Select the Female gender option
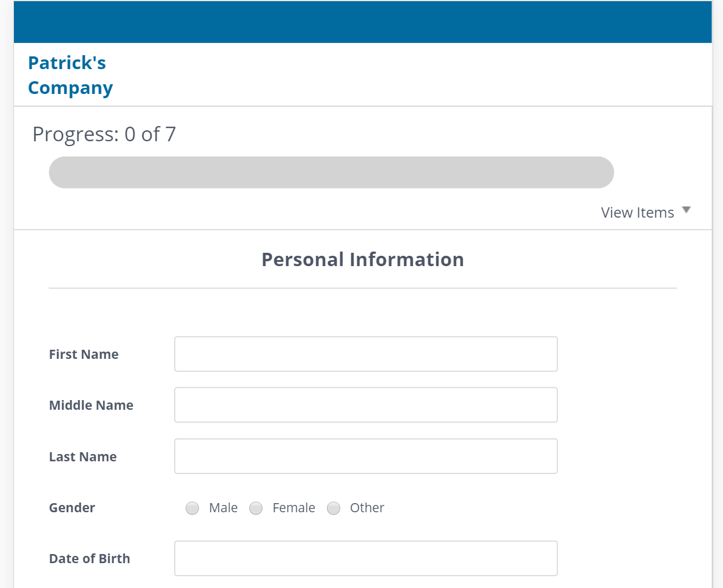 256,508
